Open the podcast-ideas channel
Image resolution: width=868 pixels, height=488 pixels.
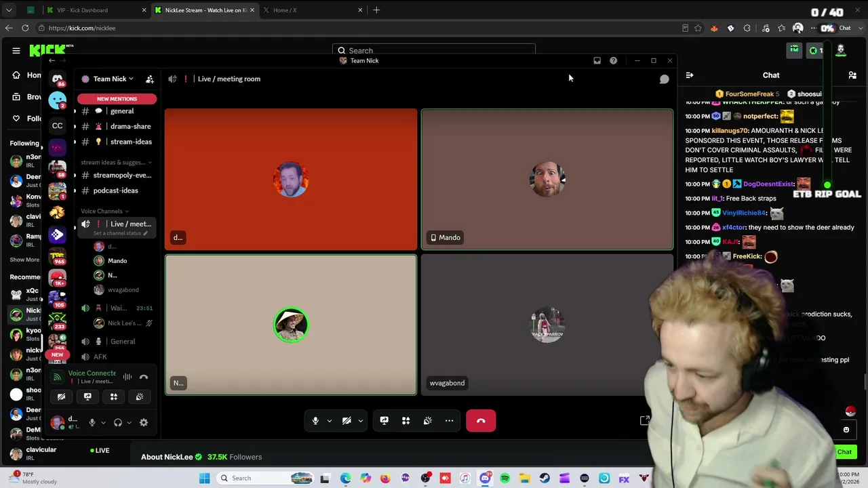[117, 190]
